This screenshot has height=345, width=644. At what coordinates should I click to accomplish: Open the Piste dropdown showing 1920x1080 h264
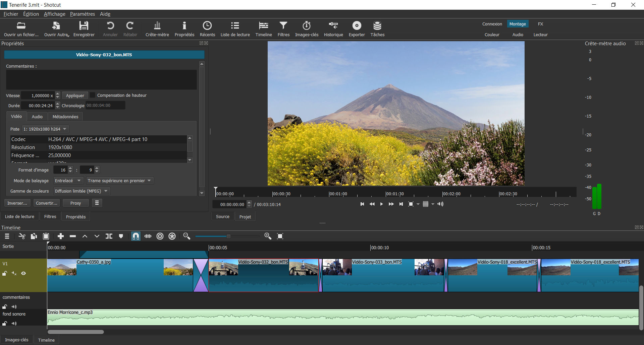click(45, 129)
